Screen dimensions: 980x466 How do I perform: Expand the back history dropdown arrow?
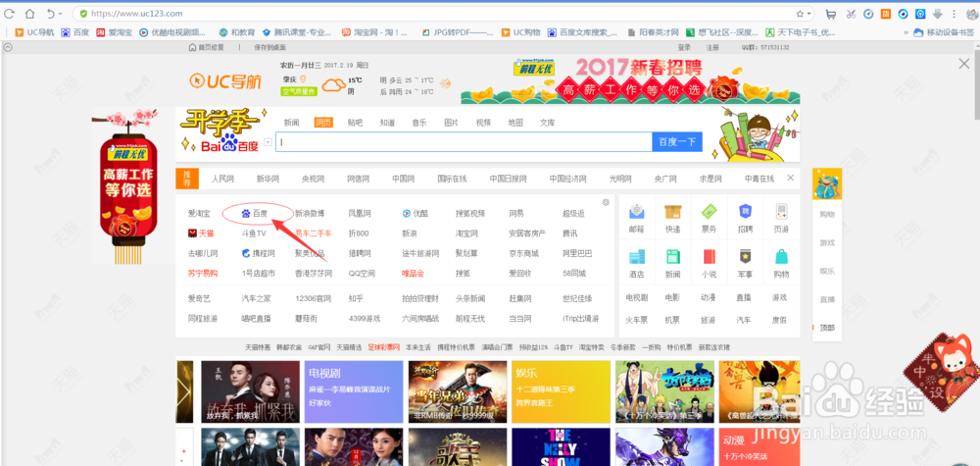(60, 14)
